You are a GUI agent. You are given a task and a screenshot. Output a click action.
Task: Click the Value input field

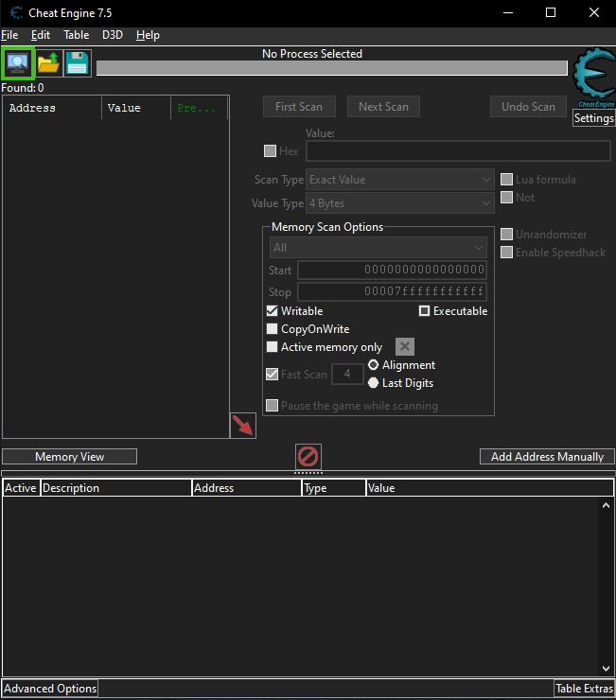(458, 151)
